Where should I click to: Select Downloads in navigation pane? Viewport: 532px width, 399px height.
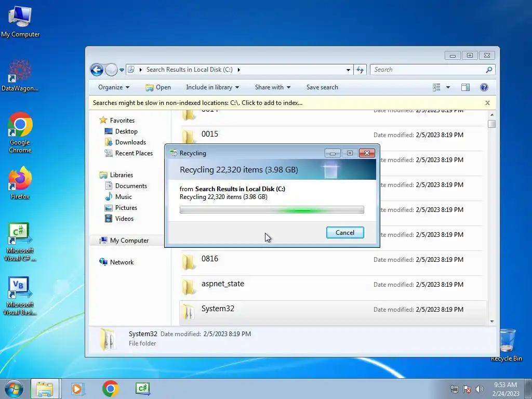[x=126, y=142]
